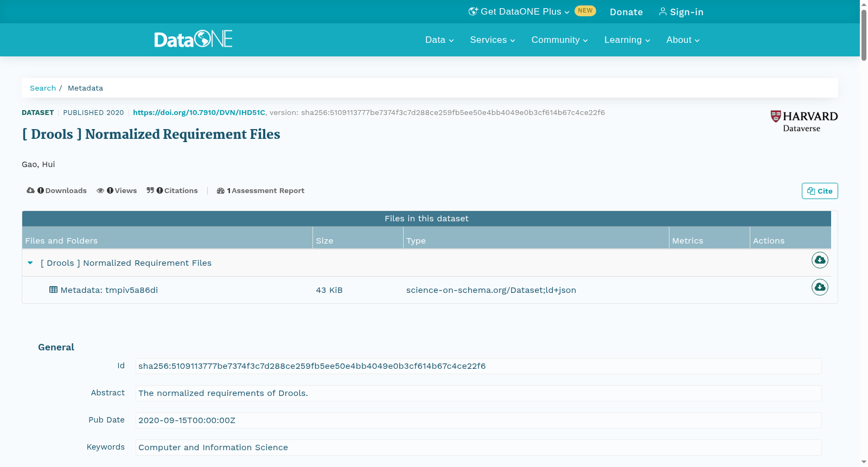Click the Sign-in person icon
Image resolution: width=868 pixels, height=467 pixels.
(662, 11)
